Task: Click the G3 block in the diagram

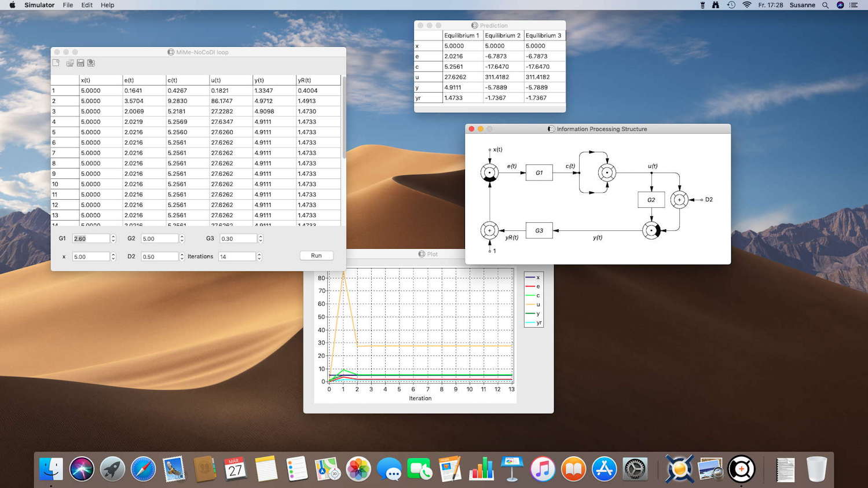Action: [539, 230]
